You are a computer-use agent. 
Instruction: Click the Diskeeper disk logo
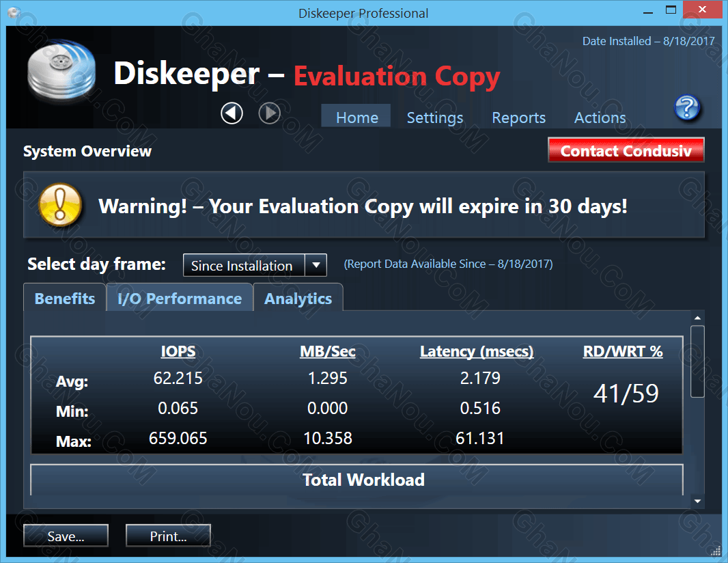point(61,70)
